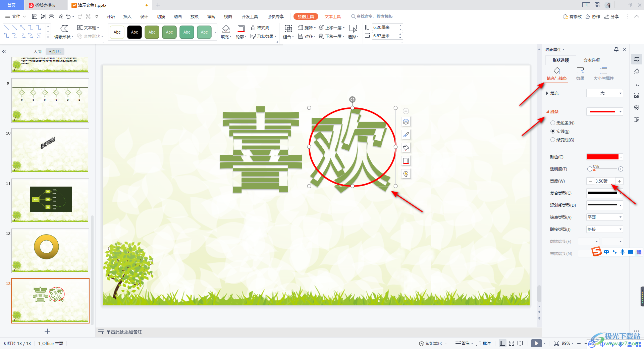
Task: Open the Insert ribbon tab
Action: point(127,16)
